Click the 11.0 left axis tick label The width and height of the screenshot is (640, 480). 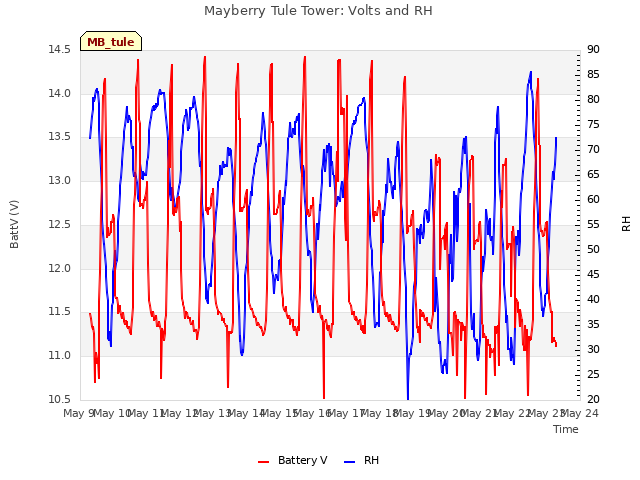pos(59,355)
